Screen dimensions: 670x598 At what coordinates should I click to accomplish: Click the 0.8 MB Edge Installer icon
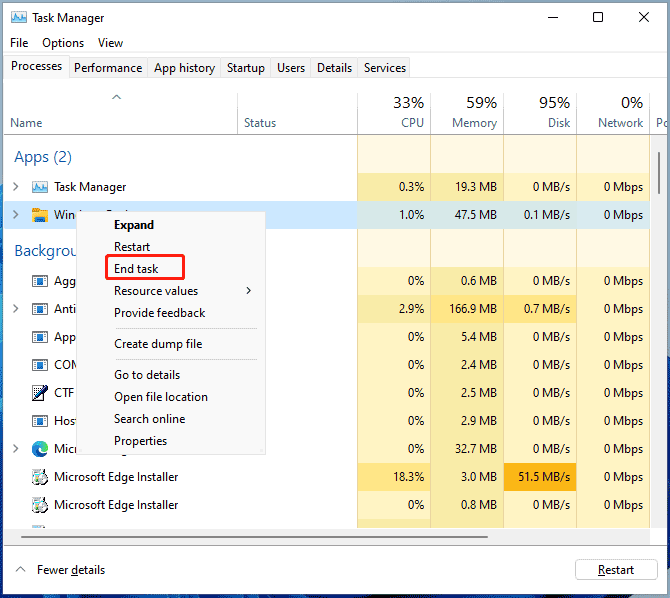point(40,505)
